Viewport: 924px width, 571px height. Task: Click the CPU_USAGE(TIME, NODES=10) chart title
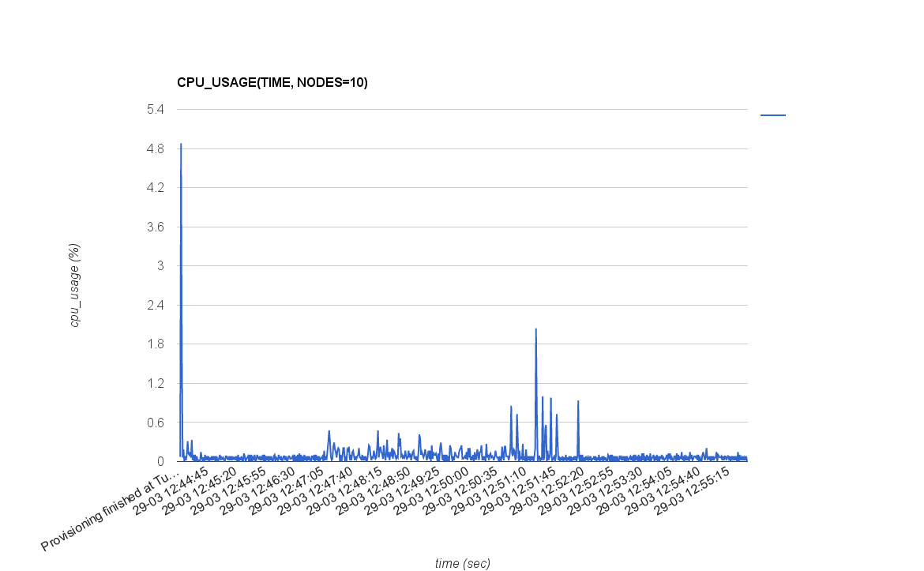coord(272,82)
